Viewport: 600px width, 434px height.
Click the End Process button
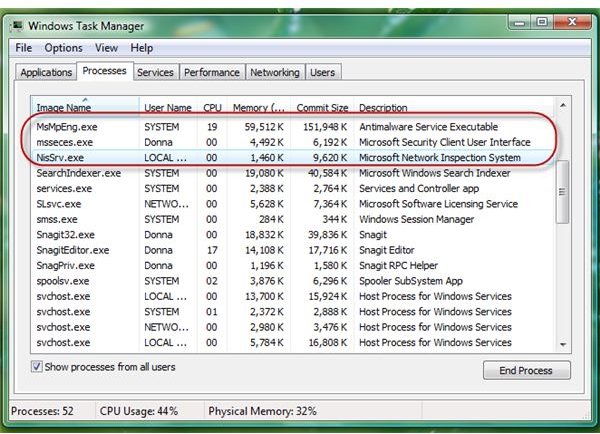(x=526, y=370)
